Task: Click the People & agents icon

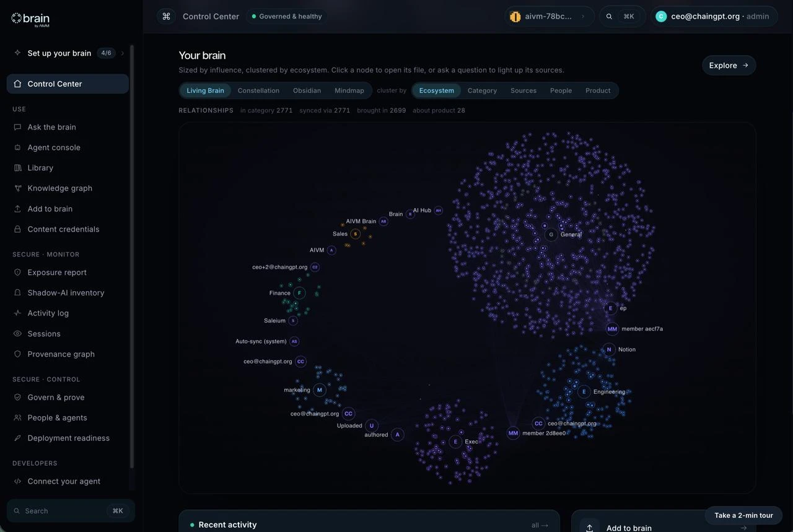Action: [17, 418]
